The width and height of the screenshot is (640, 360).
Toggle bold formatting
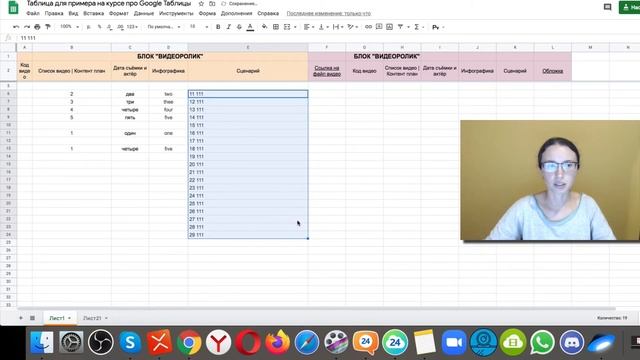click(x=218, y=27)
